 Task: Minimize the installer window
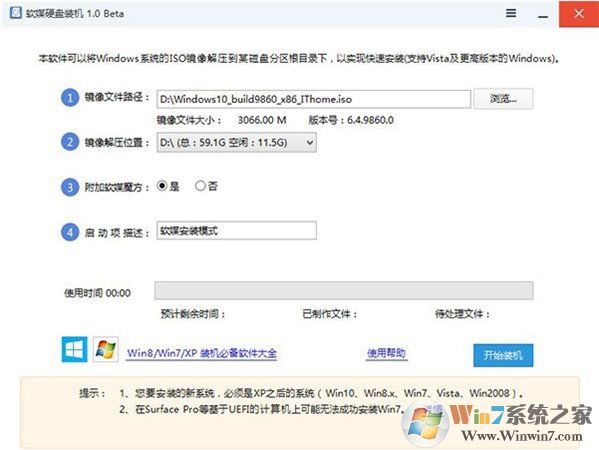[543, 17]
